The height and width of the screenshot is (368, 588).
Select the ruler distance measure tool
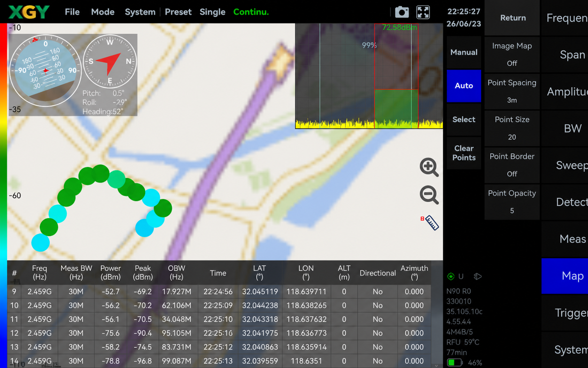pos(430,222)
